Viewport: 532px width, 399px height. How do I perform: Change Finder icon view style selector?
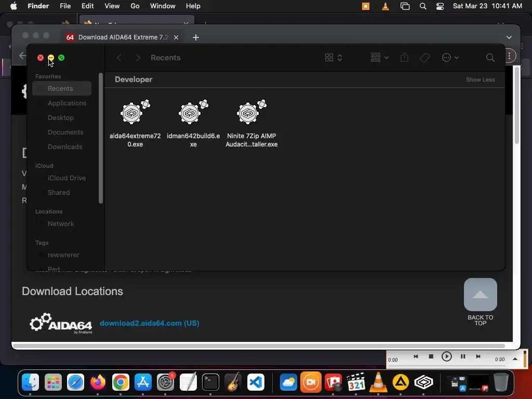[x=334, y=58]
